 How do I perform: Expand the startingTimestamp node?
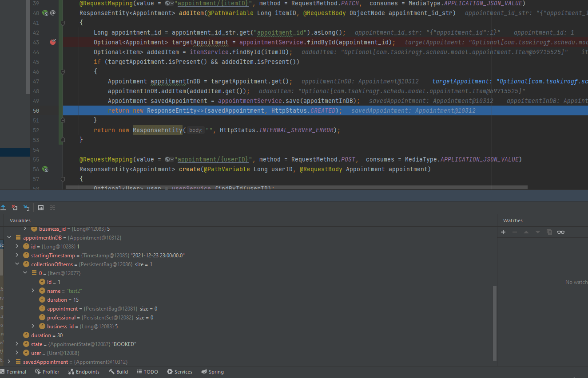pyautogui.click(x=17, y=255)
